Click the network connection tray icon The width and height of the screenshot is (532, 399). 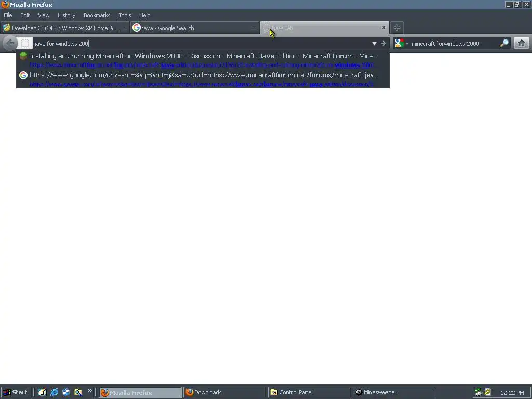click(x=478, y=392)
